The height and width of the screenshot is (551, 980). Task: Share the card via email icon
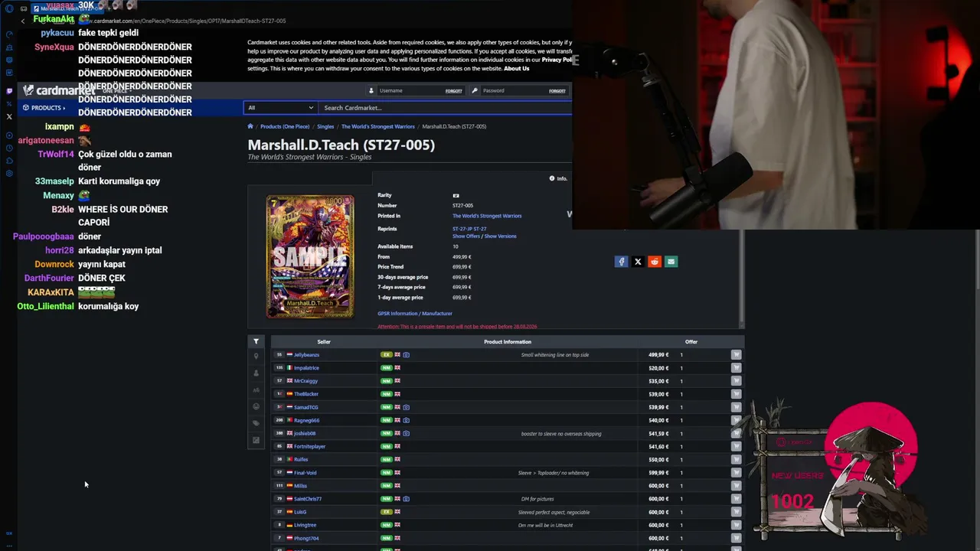pos(671,262)
